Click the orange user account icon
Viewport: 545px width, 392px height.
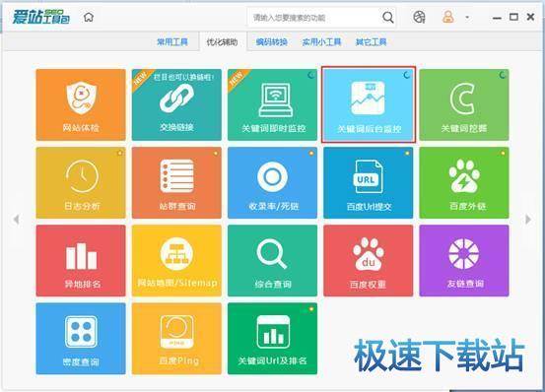pos(448,17)
